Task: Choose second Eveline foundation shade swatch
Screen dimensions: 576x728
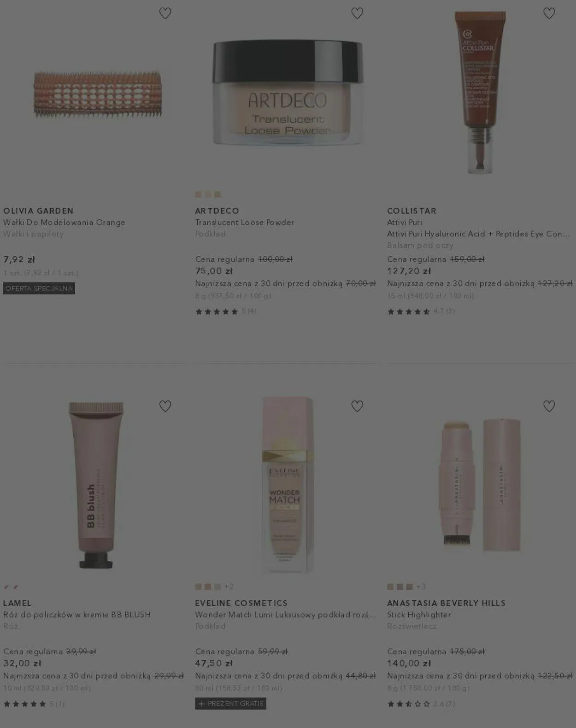Action: 208,587
